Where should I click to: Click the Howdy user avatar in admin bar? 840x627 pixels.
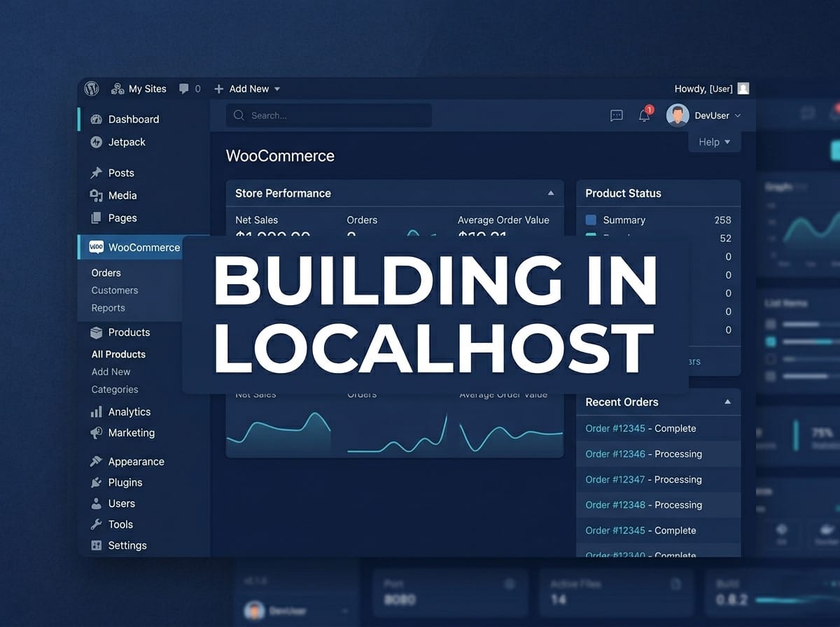tap(743, 89)
